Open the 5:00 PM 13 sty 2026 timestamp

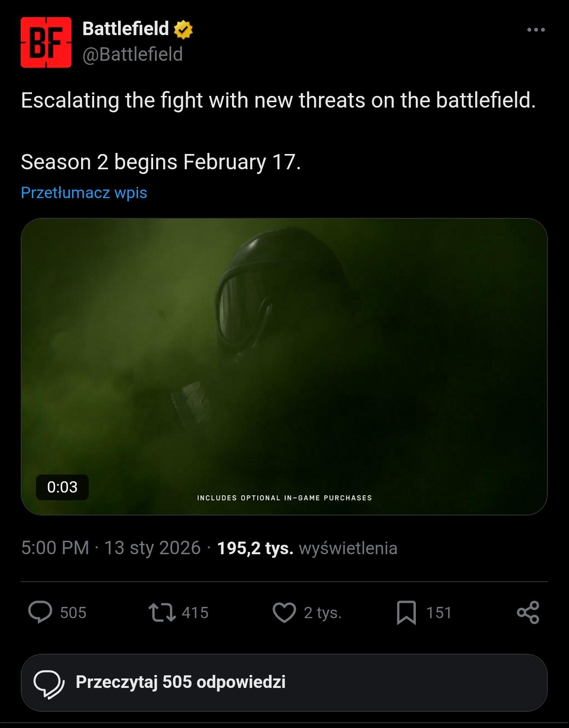click(111, 548)
